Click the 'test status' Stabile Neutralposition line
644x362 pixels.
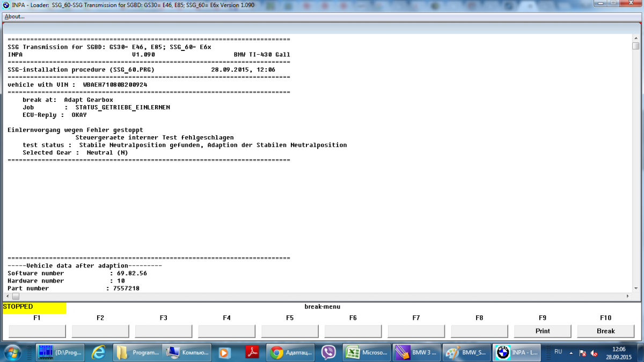pos(185,145)
